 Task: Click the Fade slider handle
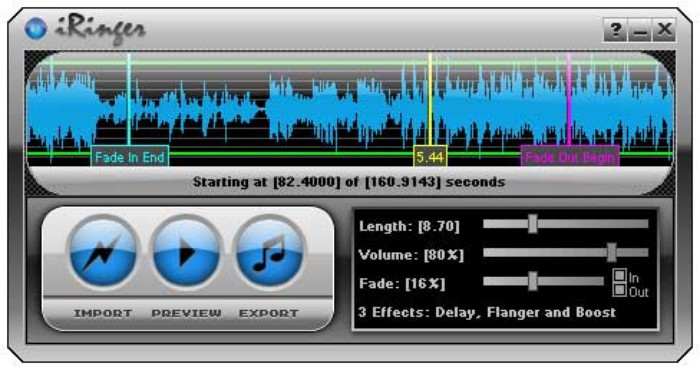(532, 281)
